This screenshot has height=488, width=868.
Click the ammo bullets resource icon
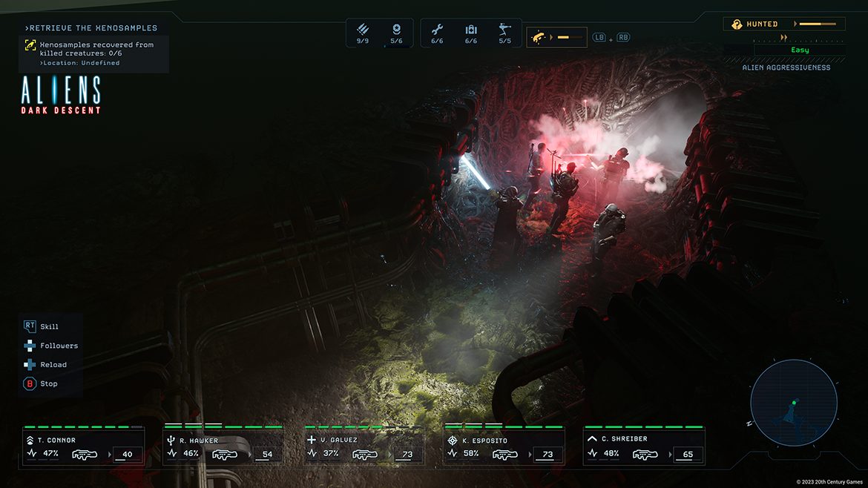coord(362,29)
